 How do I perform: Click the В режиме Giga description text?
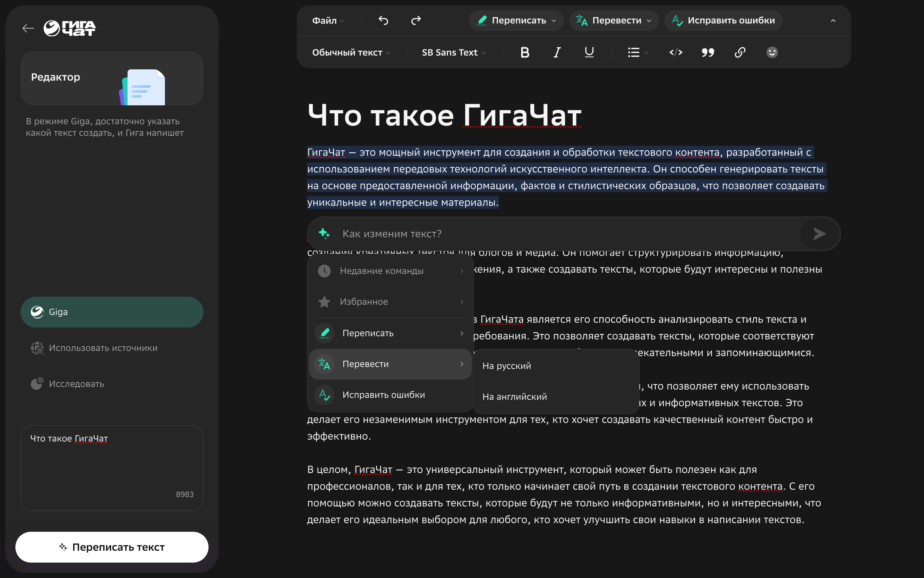(105, 127)
